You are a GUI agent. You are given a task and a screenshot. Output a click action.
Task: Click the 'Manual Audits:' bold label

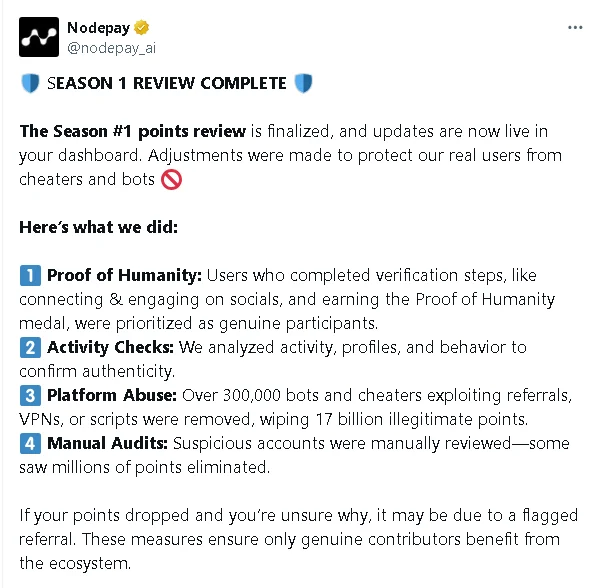tap(107, 444)
